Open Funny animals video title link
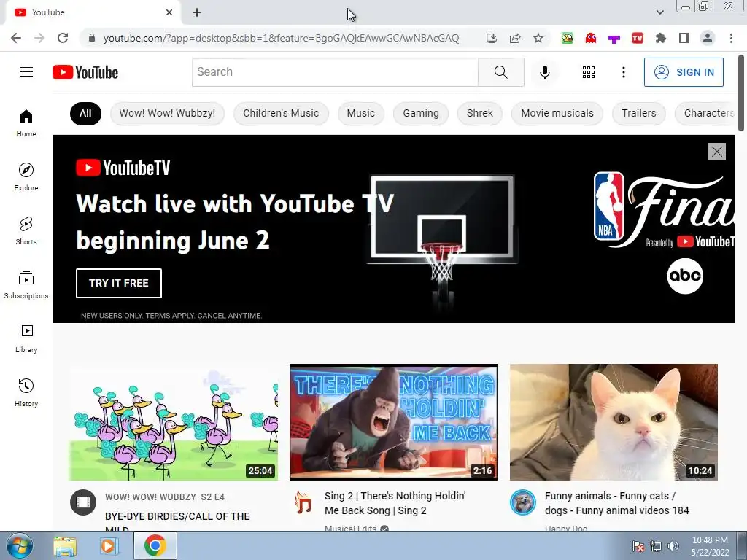The image size is (747, 560). coord(616,503)
